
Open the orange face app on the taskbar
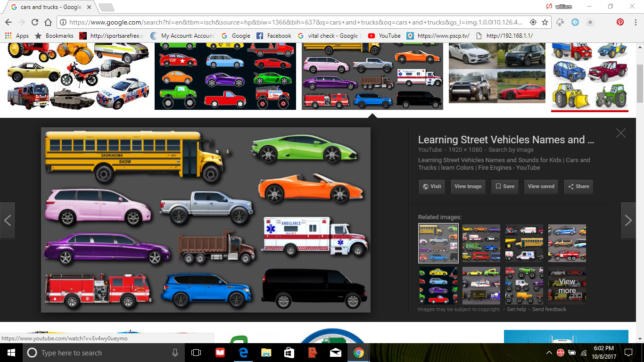click(x=312, y=353)
